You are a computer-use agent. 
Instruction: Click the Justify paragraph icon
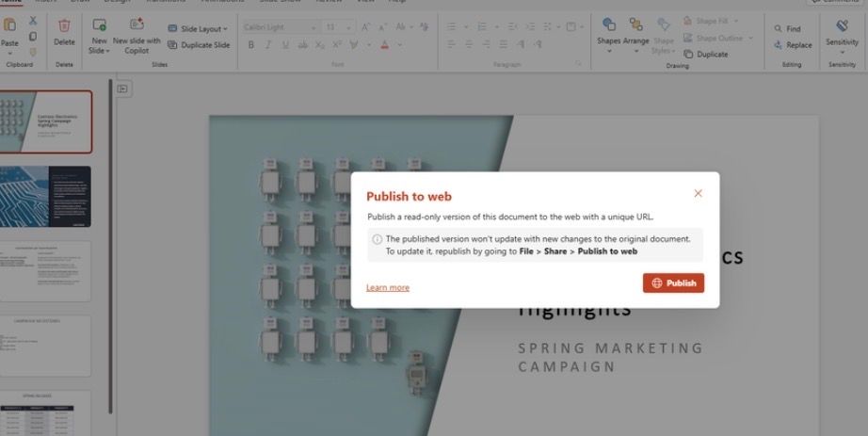point(504,44)
